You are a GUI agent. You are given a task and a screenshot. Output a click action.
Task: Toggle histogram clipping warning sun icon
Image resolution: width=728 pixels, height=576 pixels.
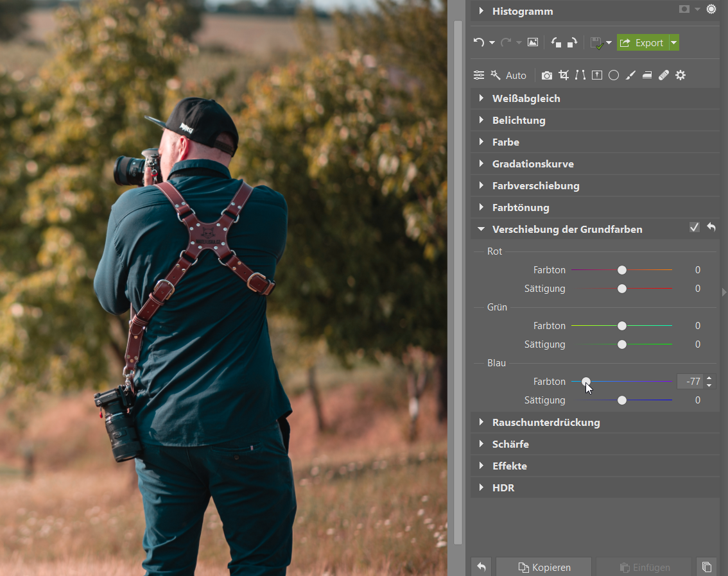[711, 10]
